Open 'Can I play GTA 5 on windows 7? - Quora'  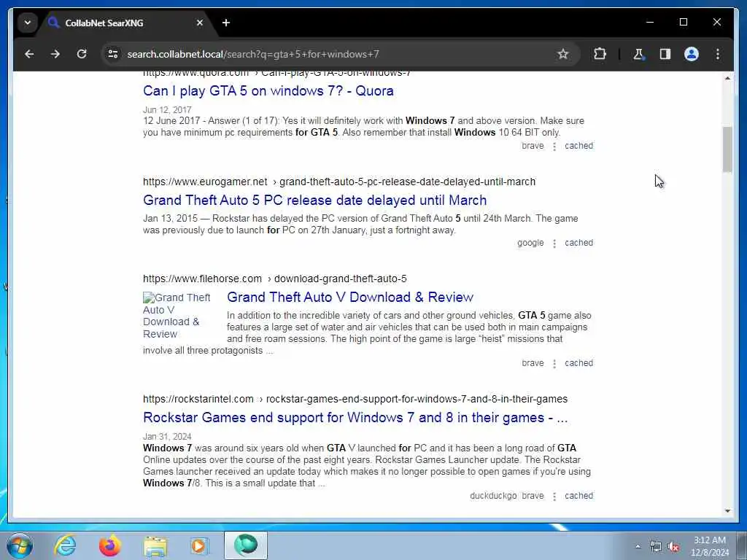coord(268,91)
